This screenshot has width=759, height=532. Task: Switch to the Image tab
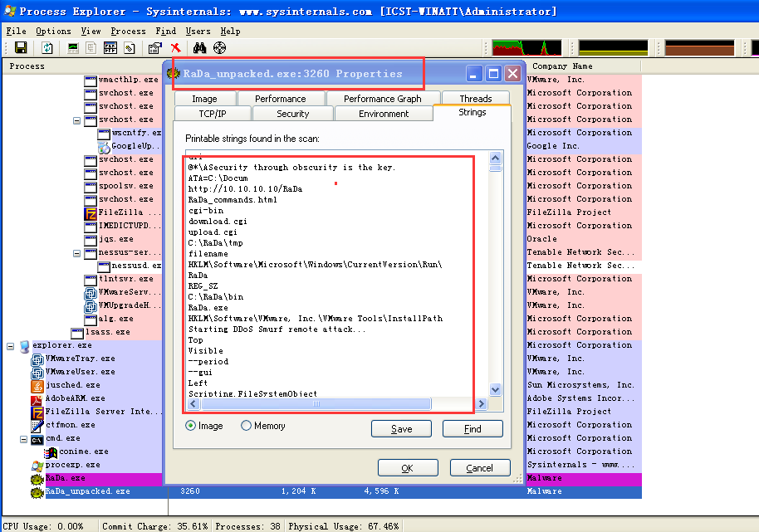[205, 99]
